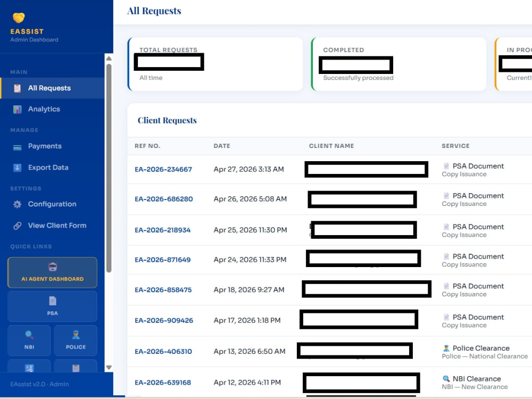Open request EA-2026-871649

pyautogui.click(x=162, y=260)
